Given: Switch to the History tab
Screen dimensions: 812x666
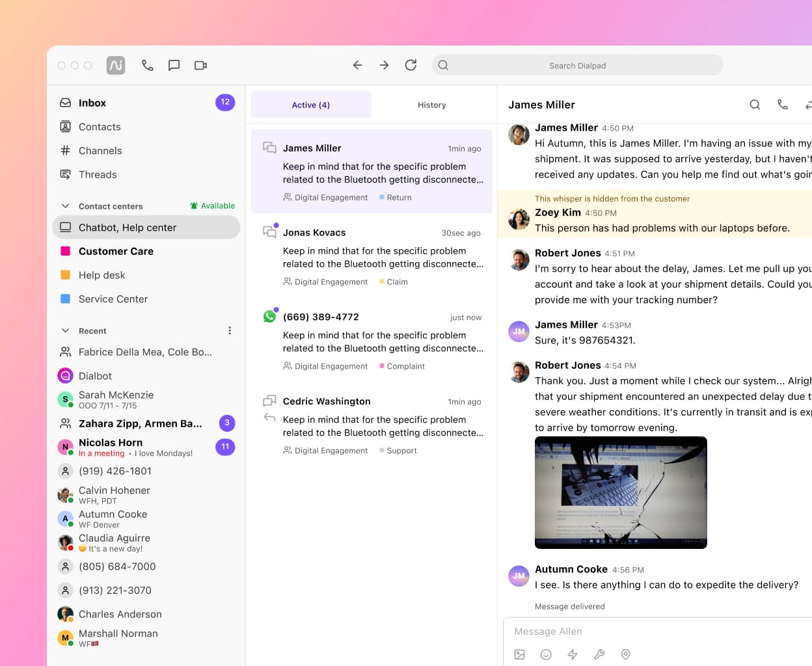Looking at the screenshot, I should [431, 105].
